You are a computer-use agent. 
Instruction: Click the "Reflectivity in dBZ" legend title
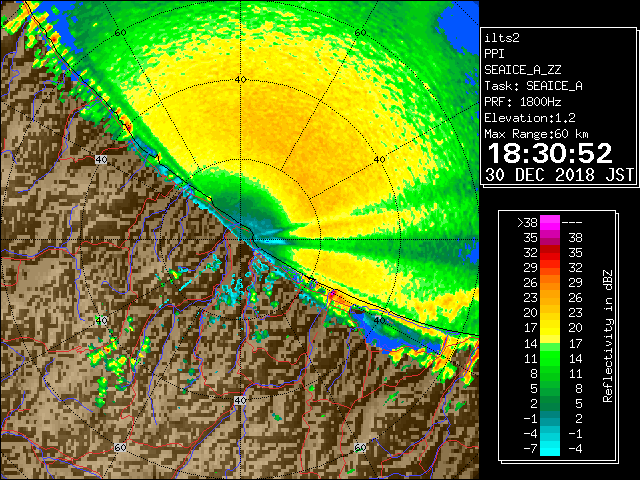click(x=608, y=336)
